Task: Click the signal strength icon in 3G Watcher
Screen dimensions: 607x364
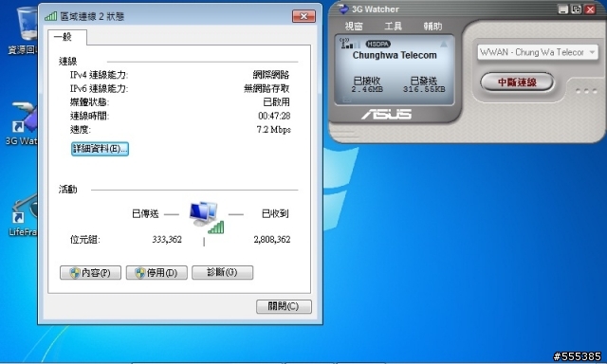Action: click(349, 44)
